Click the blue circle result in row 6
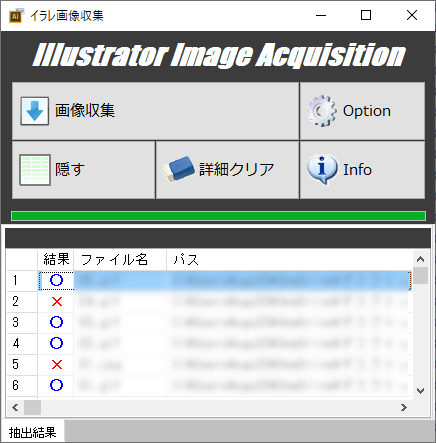This screenshot has width=436, height=443. coord(56,385)
